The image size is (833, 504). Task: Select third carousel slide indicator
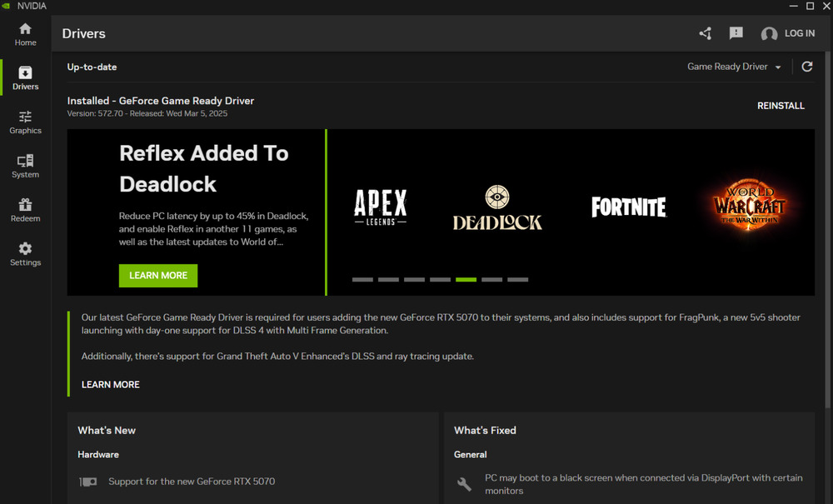pos(414,279)
